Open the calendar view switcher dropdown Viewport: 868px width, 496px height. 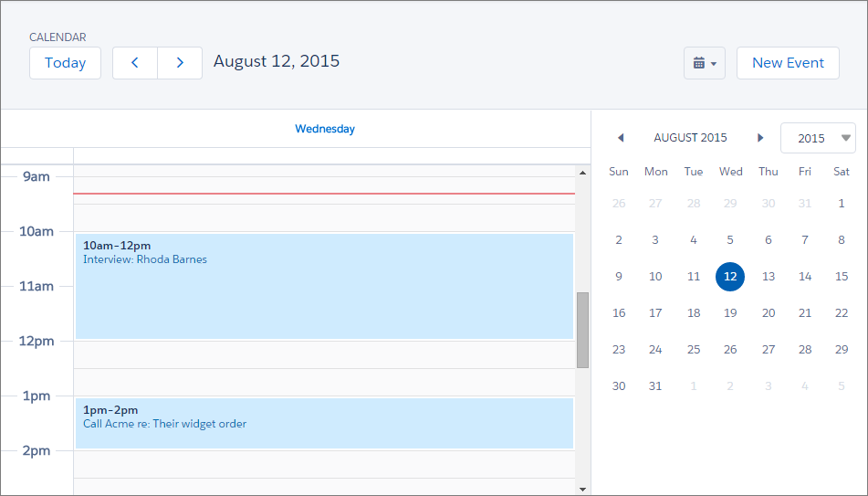tap(704, 63)
